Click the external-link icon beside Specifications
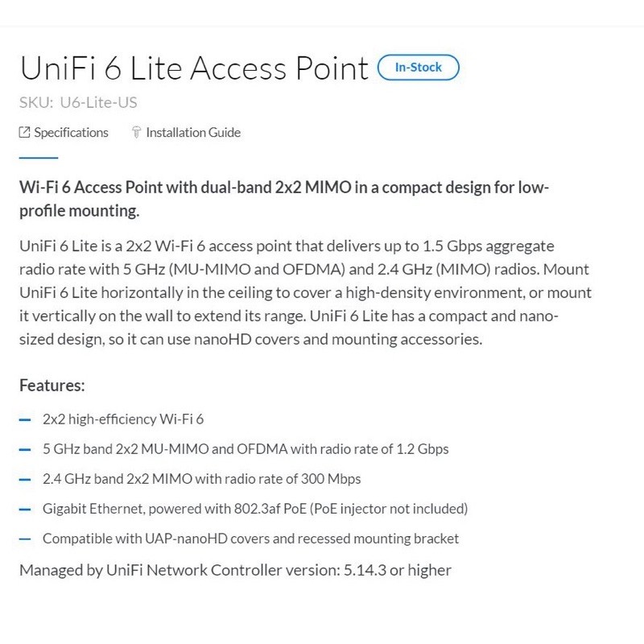Image resolution: width=644 pixels, height=644 pixels. [23, 131]
